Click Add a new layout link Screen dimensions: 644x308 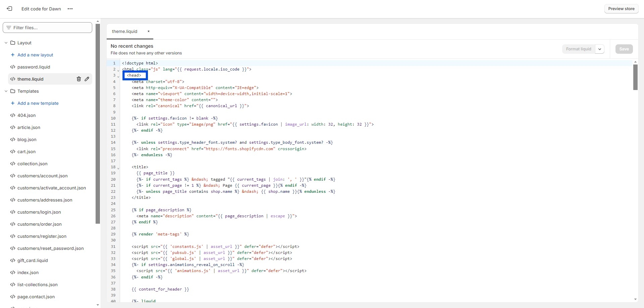pos(35,55)
